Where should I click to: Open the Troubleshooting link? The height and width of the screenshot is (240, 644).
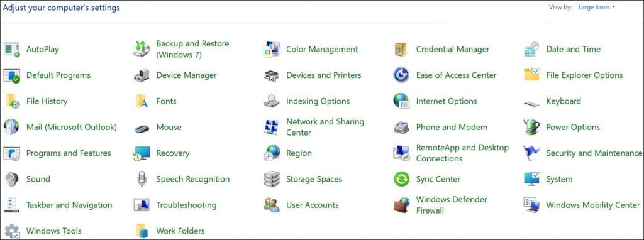click(x=186, y=205)
